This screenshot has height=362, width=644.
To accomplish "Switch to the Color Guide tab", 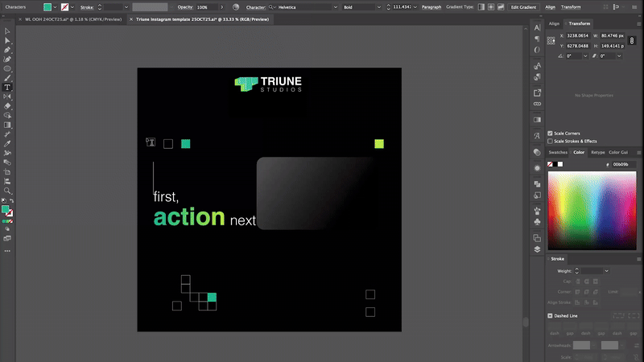I will click(618, 152).
